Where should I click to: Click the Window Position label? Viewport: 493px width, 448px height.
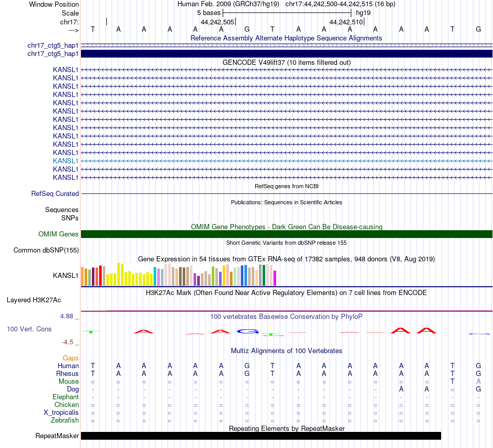coord(54,4)
